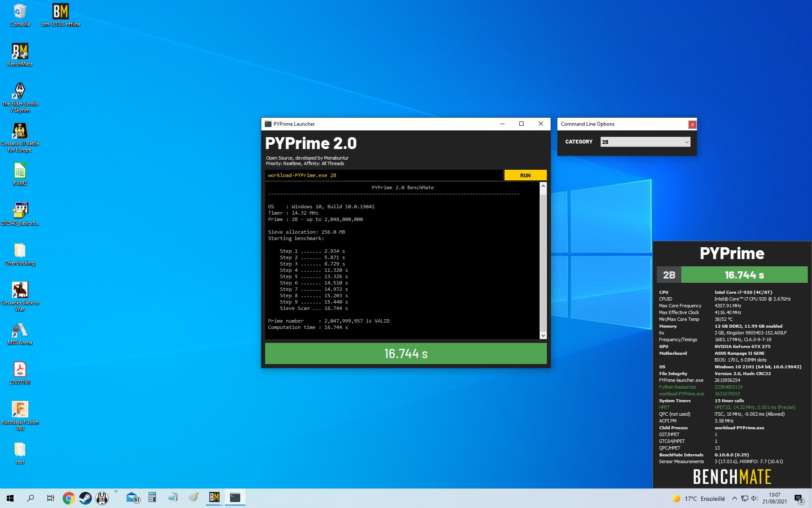Viewport: 812px width, 508px height.
Task: Open Mail app with 61 unread badge
Action: click(x=133, y=498)
